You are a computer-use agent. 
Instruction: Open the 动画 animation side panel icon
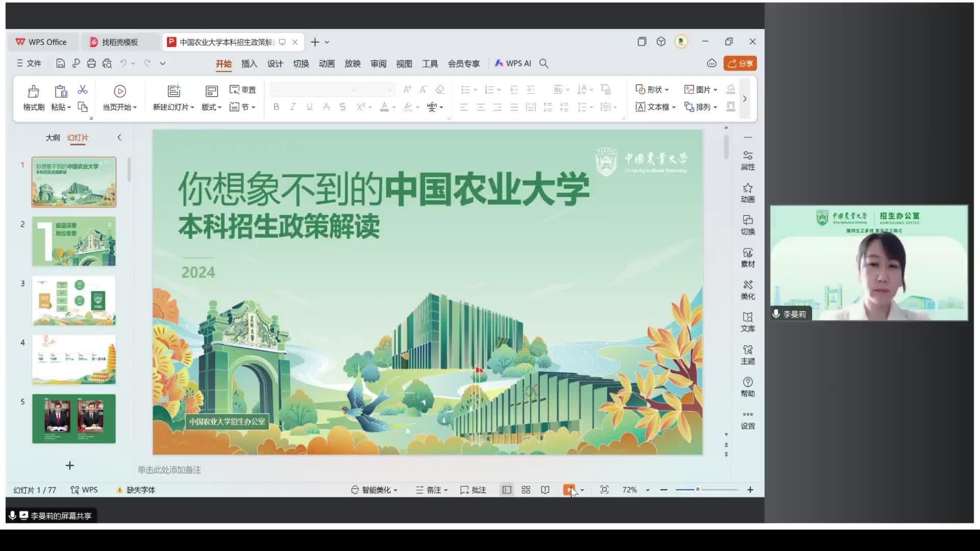point(748,193)
